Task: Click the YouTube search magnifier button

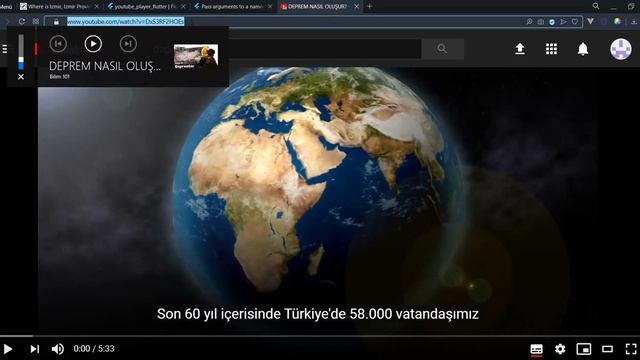Action: coord(442,49)
